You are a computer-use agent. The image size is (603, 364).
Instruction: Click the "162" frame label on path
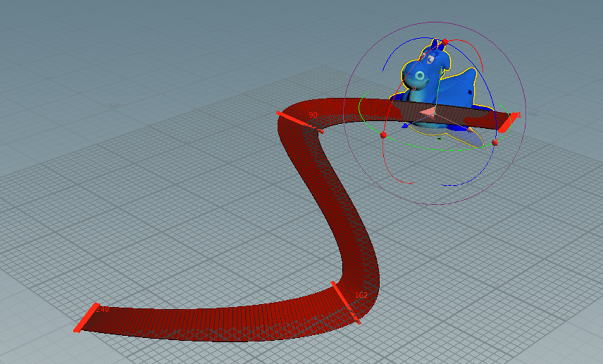(361, 295)
